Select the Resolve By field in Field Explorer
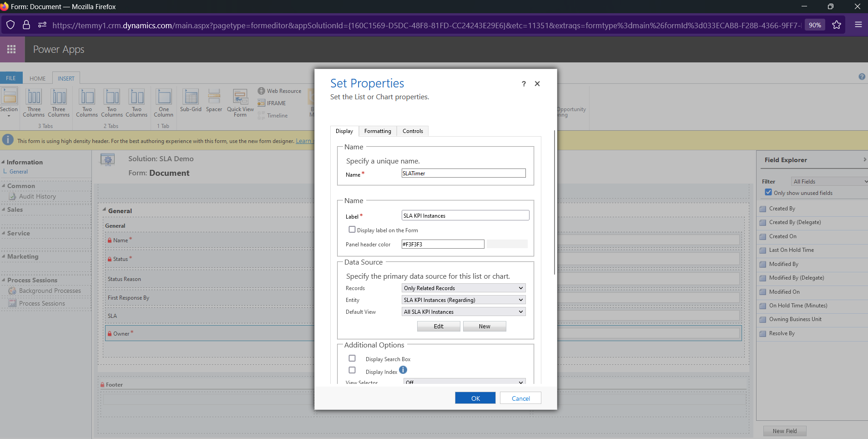The width and height of the screenshot is (868, 439). 782,333
